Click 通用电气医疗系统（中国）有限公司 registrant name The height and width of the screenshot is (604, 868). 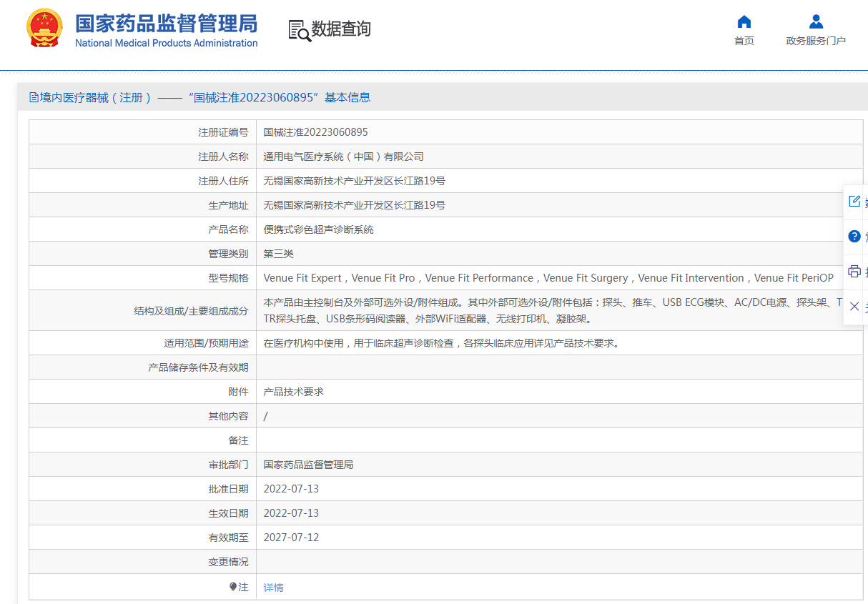344,157
